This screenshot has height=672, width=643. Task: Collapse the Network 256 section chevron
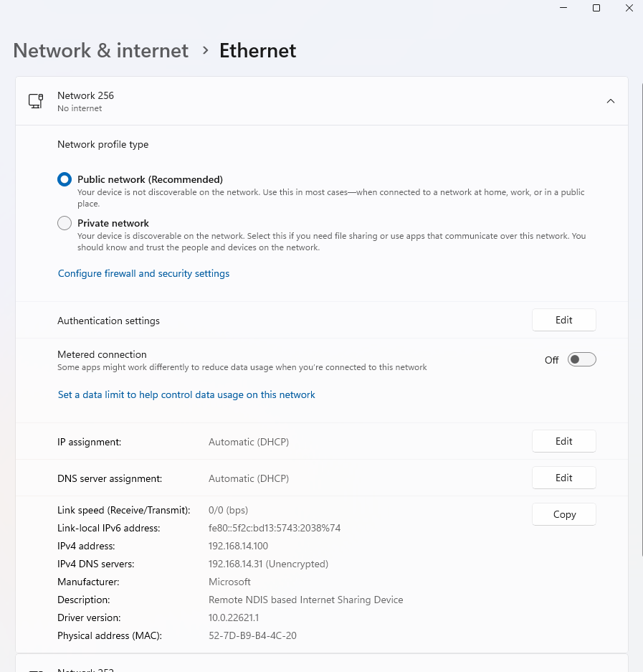[x=610, y=101]
